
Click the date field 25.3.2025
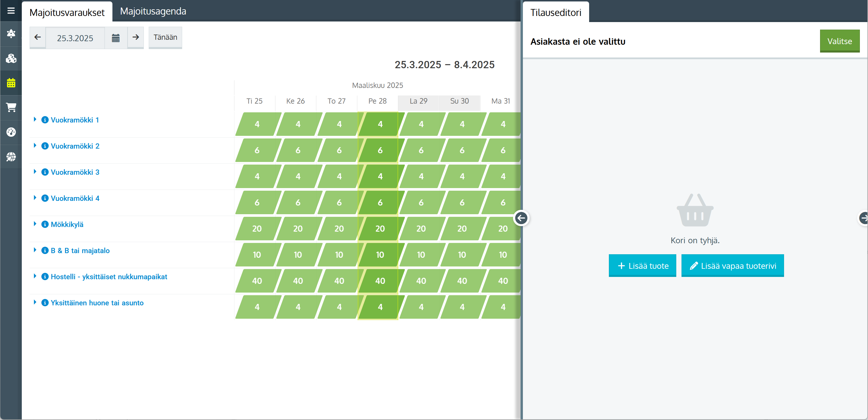tap(75, 38)
